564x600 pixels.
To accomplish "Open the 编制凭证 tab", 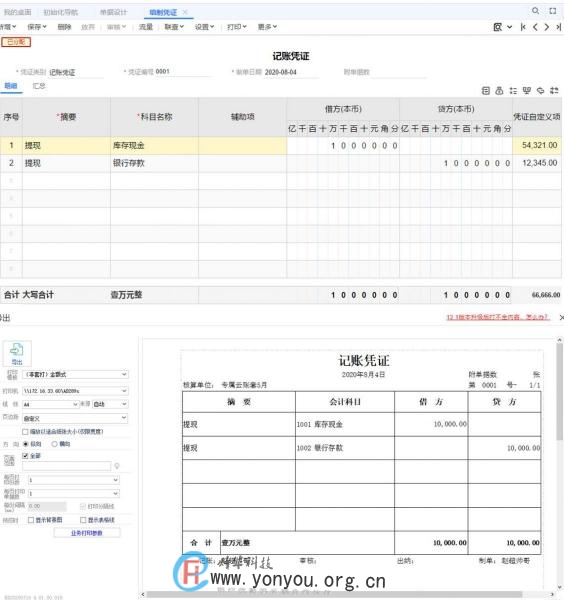I will pyautogui.click(x=163, y=12).
